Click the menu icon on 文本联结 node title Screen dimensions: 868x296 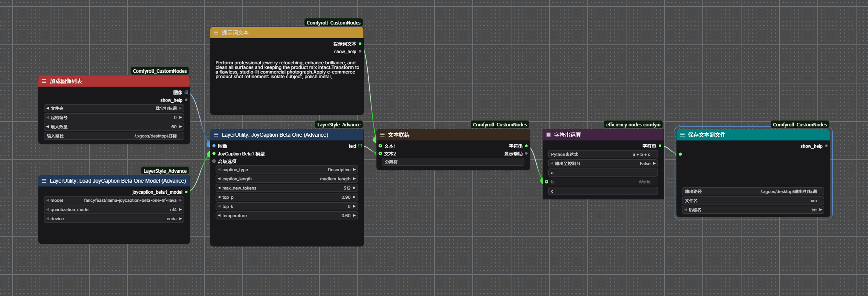(x=382, y=135)
